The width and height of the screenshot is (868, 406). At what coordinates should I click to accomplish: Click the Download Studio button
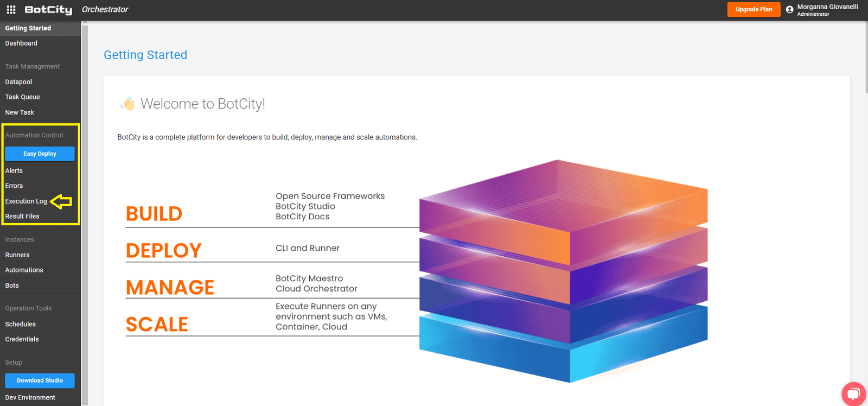point(40,380)
